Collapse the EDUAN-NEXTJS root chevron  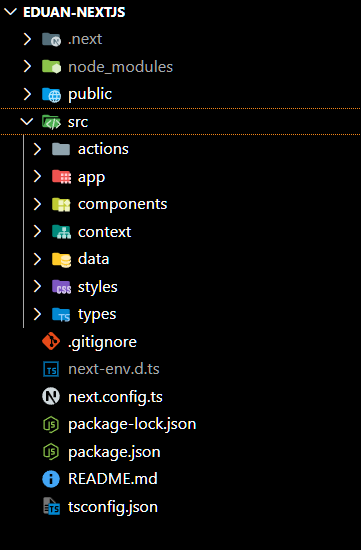click(10, 12)
